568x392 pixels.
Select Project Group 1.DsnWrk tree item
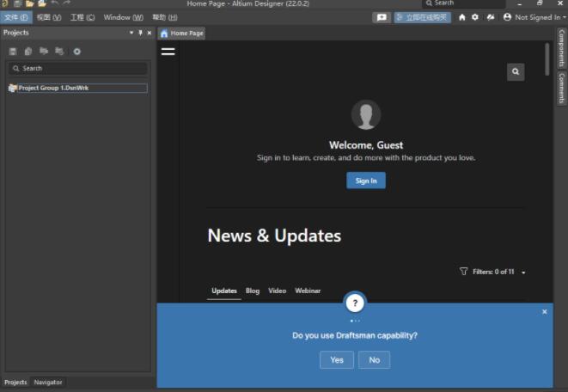click(77, 88)
